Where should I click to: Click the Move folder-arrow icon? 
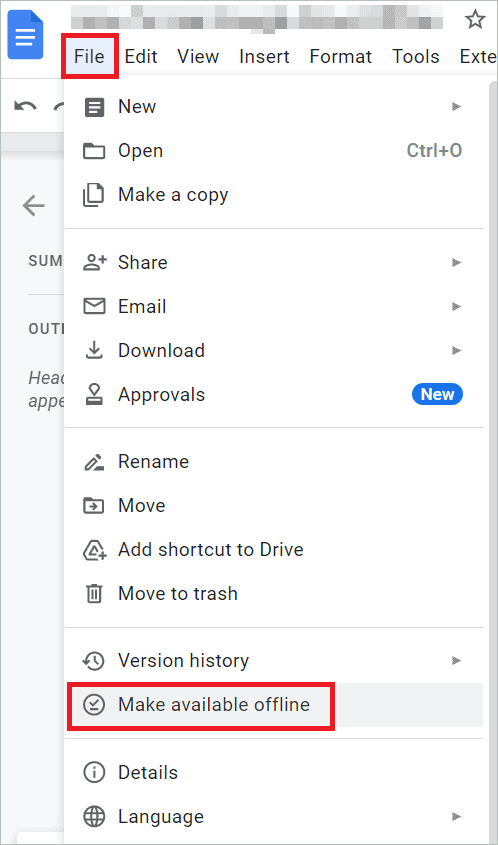pos(94,506)
